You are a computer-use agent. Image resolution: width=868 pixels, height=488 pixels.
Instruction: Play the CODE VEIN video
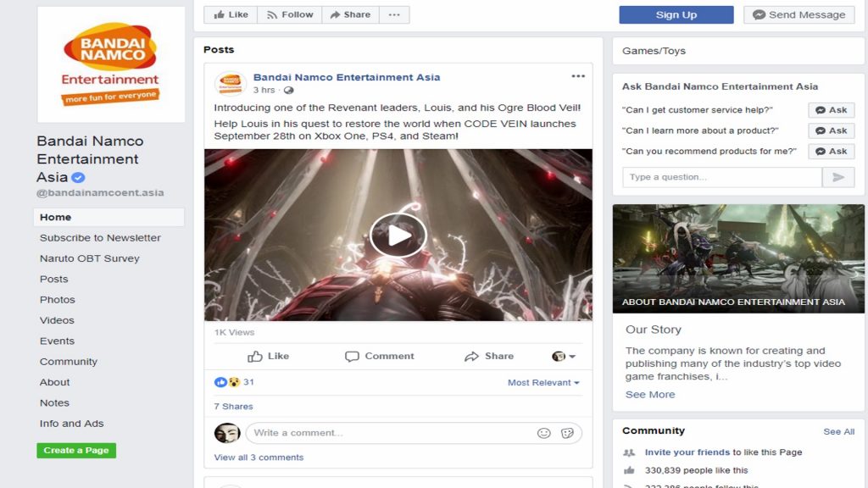click(398, 236)
